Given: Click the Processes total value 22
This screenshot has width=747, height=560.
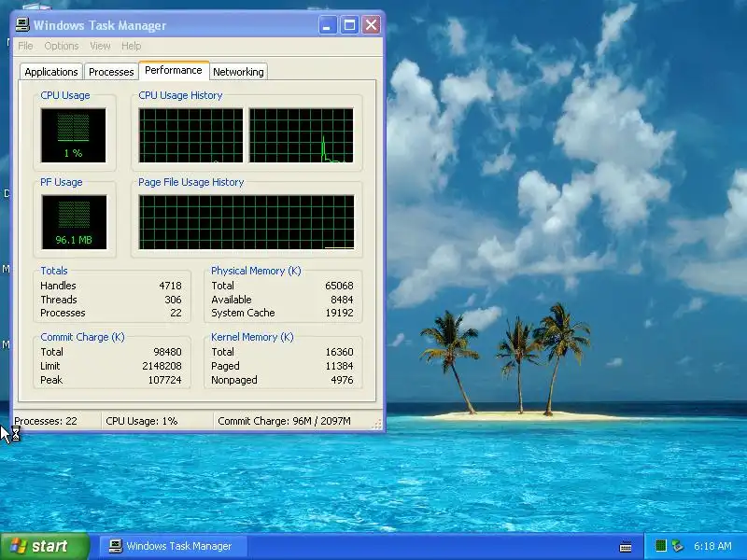Looking at the screenshot, I should [x=176, y=313].
